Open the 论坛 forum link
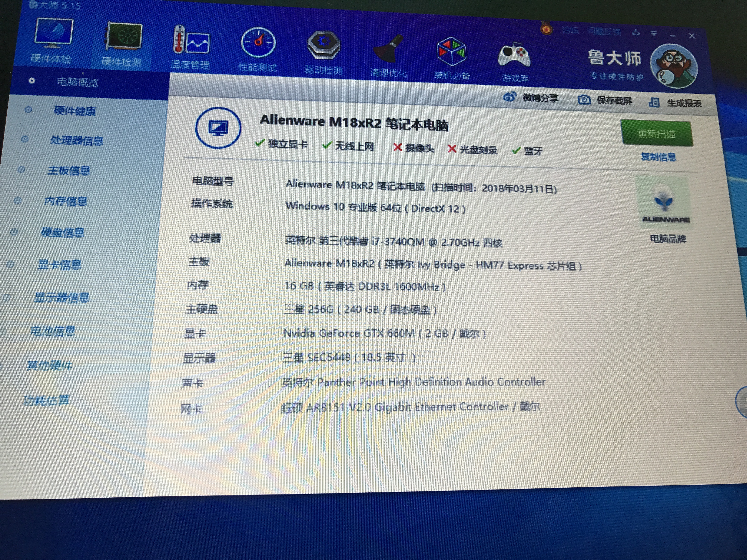This screenshot has height=560, width=747. (570, 30)
